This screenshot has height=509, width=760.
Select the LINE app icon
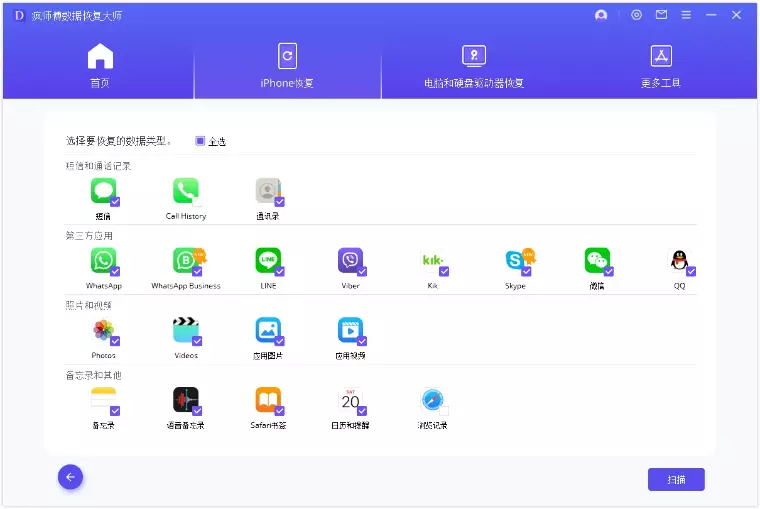tap(268, 260)
